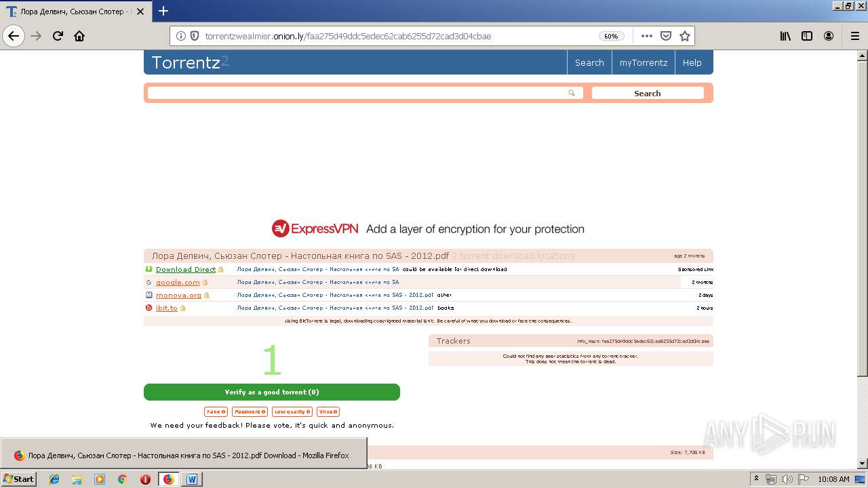Click ibit.to red favicon icon

149,308
